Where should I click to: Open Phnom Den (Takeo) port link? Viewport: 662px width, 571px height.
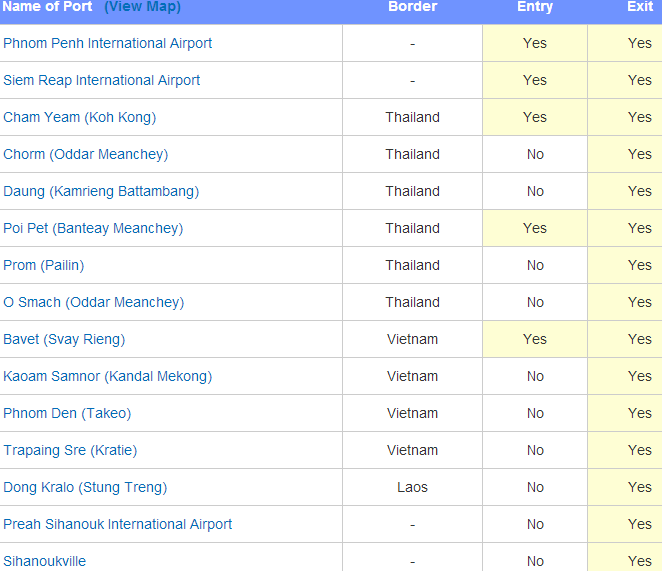[x=67, y=413]
